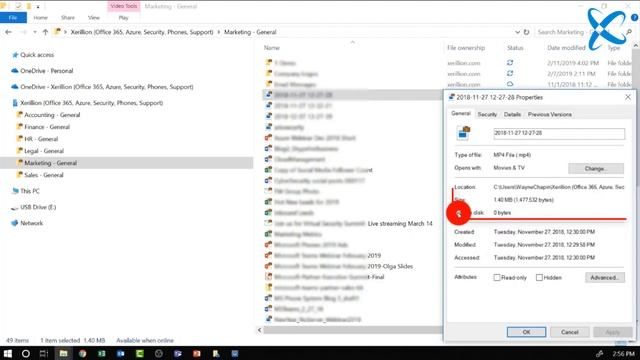Click the Change... button
The height and width of the screenshot is (360, 640).
click(596, 168)
